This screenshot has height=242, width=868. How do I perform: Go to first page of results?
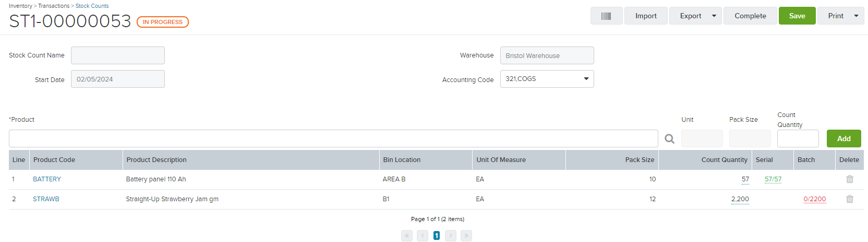(407, 236)
